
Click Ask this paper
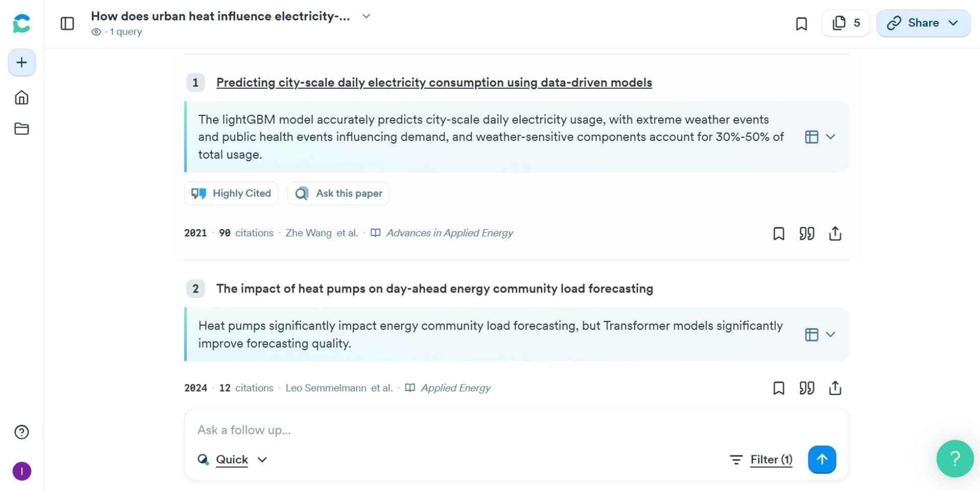point(338,193)
